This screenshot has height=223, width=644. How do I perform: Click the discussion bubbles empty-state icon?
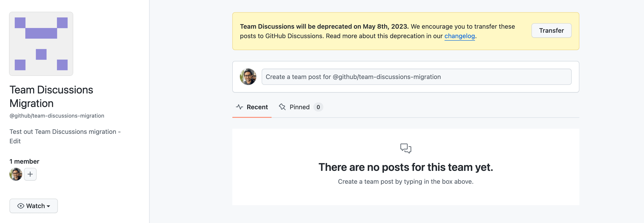pos(406,148)
